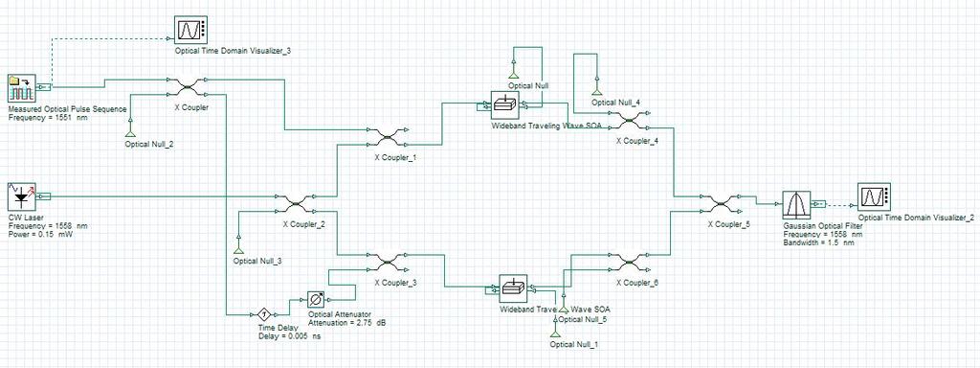Screen dimensions: 980x368
Task: Select lower Wideband Traveling Wave SOA block
Action: pos(513,287)
